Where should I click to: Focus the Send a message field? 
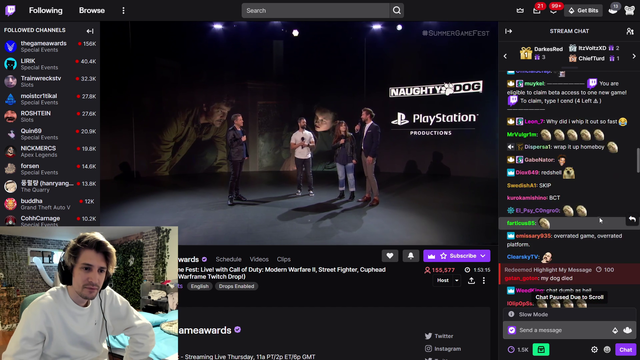point(563,330)
